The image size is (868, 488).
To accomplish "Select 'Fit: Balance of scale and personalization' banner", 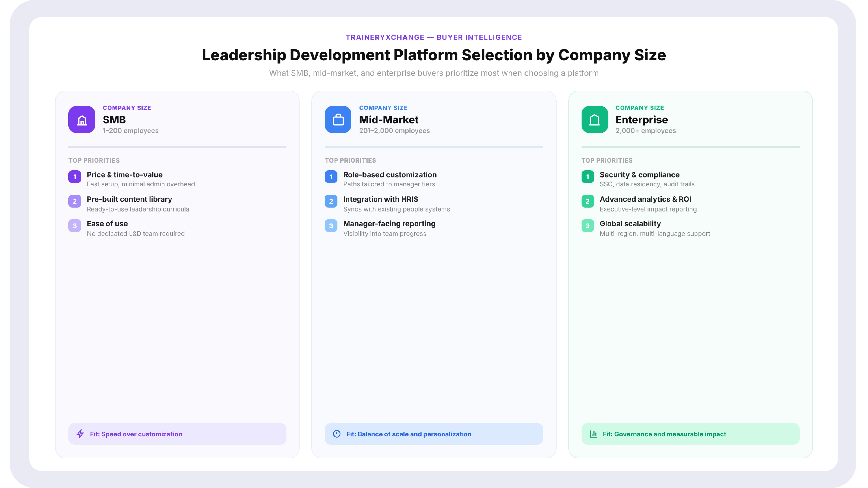I will (434, 434).
